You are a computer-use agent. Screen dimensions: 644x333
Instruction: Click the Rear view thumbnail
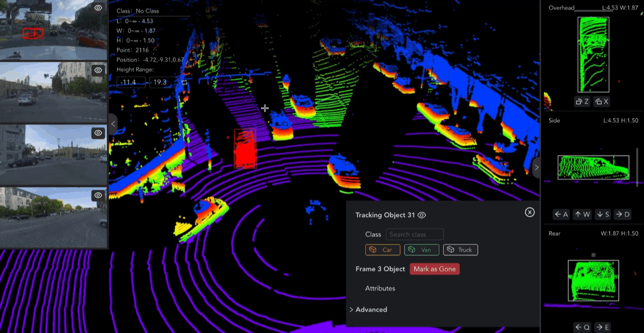593,281
